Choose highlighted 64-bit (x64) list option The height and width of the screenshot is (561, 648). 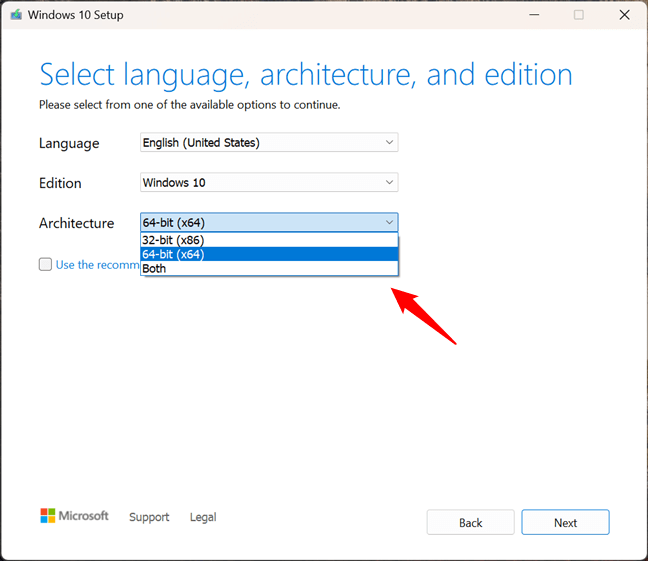pos(269,254)
